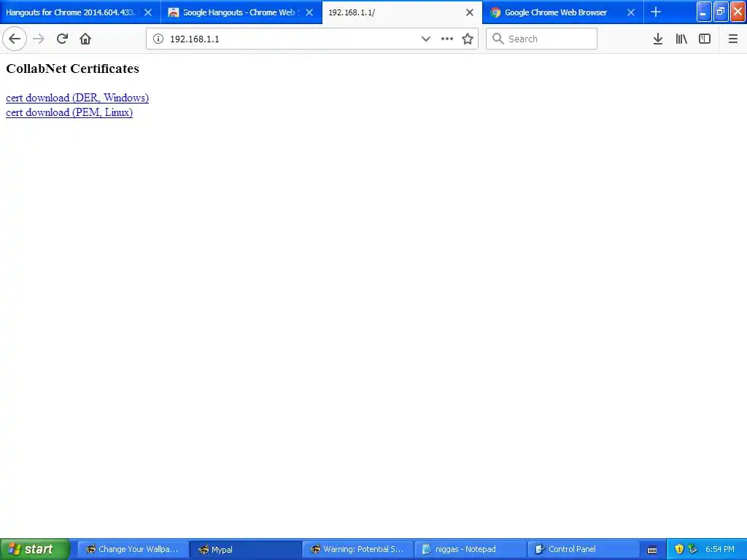
Task: Close the Google Hangouts Web Store tab
Action: point(309,12)
